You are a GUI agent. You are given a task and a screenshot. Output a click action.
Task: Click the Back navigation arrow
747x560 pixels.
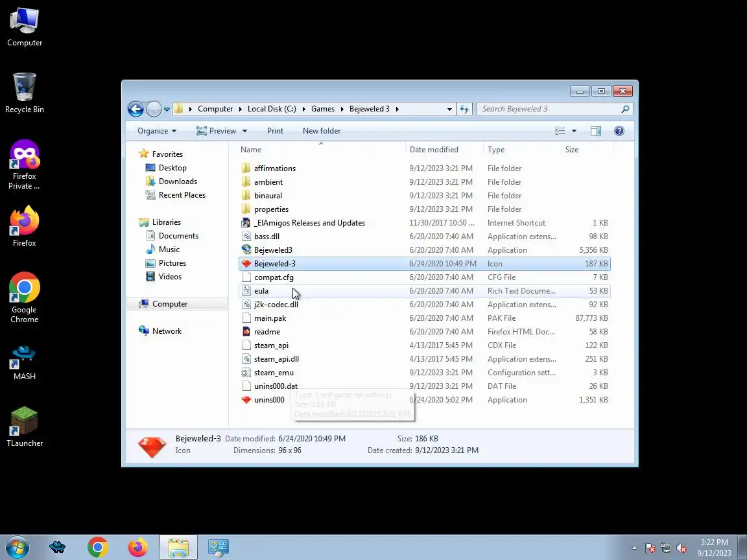[x=136, y=109]
